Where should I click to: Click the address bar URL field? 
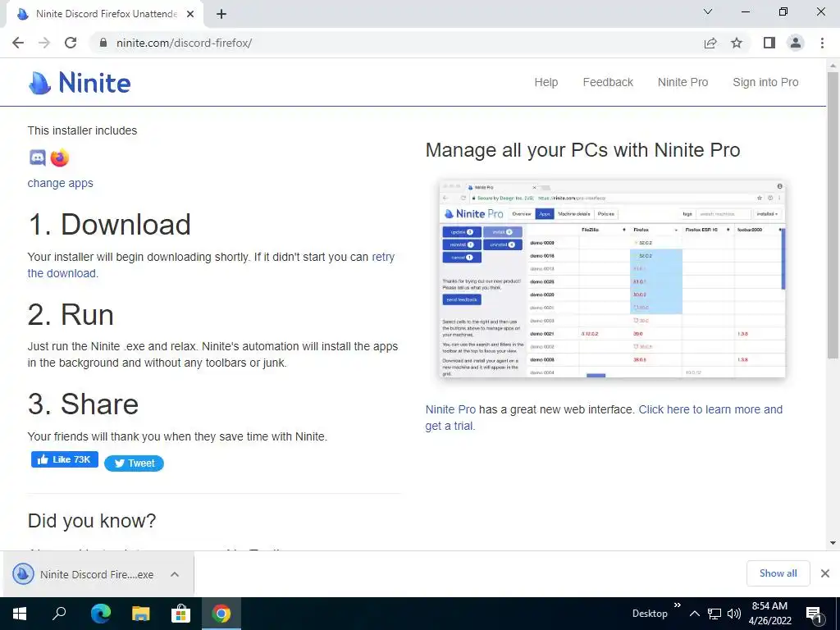[x=396, y=43]
